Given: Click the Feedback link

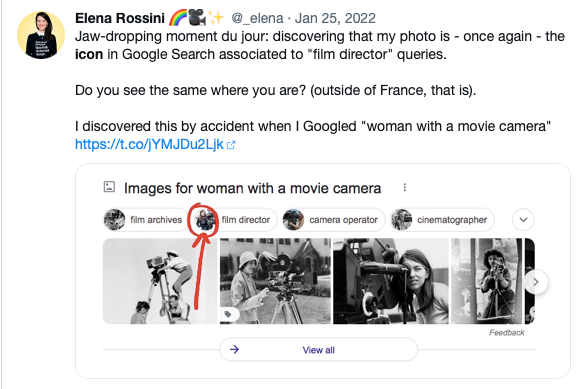Looking at the screenshot, I should (x=507, y=333).
